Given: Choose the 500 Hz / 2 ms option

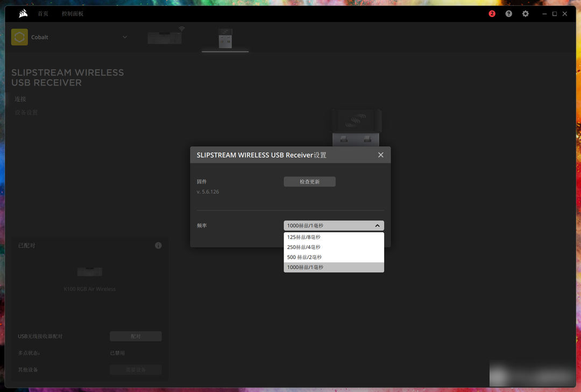Looking at the screenshot, I should coord(334,257).
